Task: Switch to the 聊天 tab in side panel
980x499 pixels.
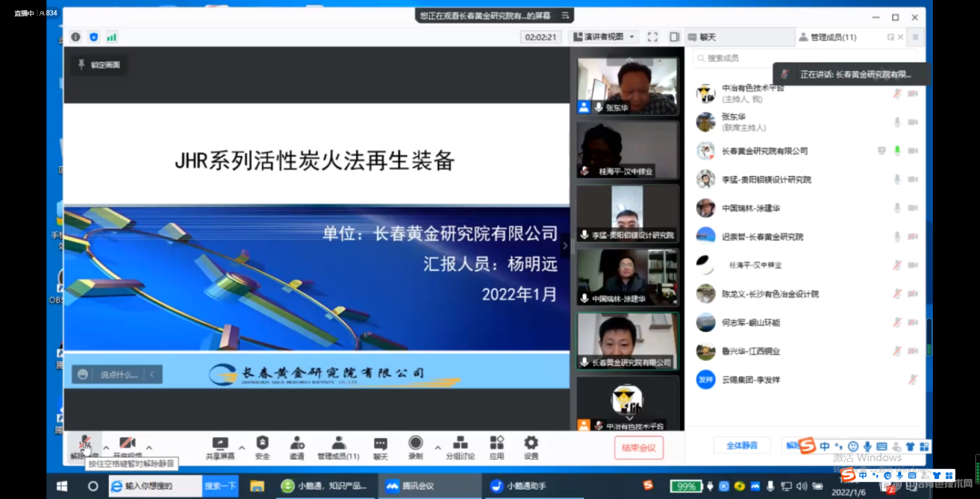Action: coord(740,37)
